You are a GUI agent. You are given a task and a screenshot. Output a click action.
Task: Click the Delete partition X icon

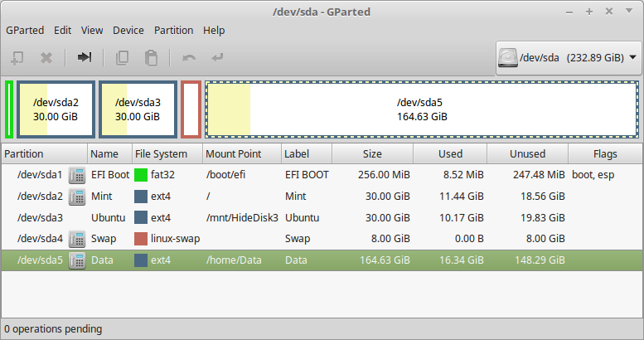[46, 57]
